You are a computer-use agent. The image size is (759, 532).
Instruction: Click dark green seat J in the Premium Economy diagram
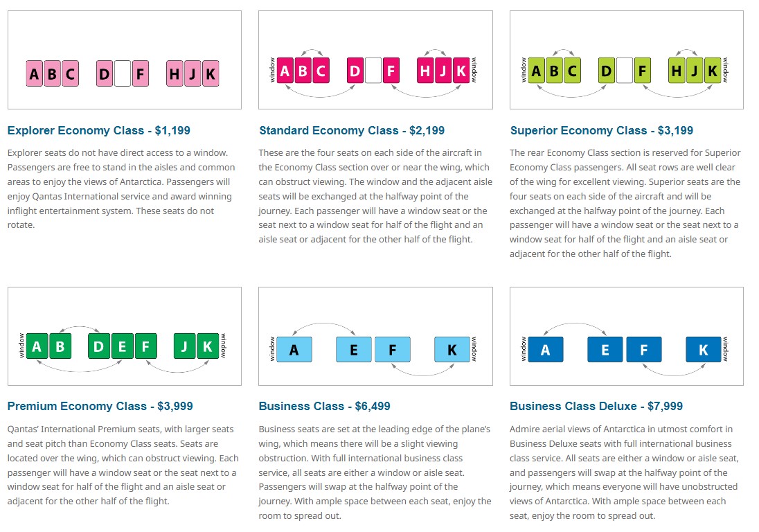184,346
